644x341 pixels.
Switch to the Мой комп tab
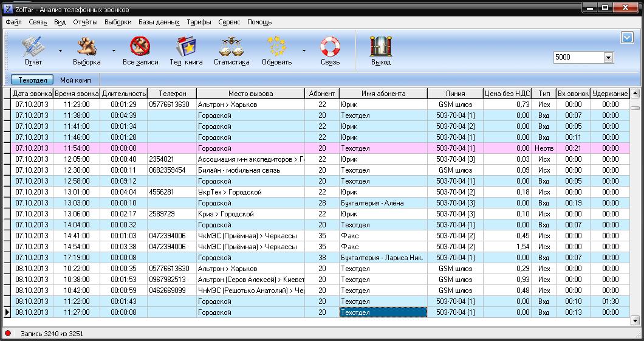tap(75, 80)
